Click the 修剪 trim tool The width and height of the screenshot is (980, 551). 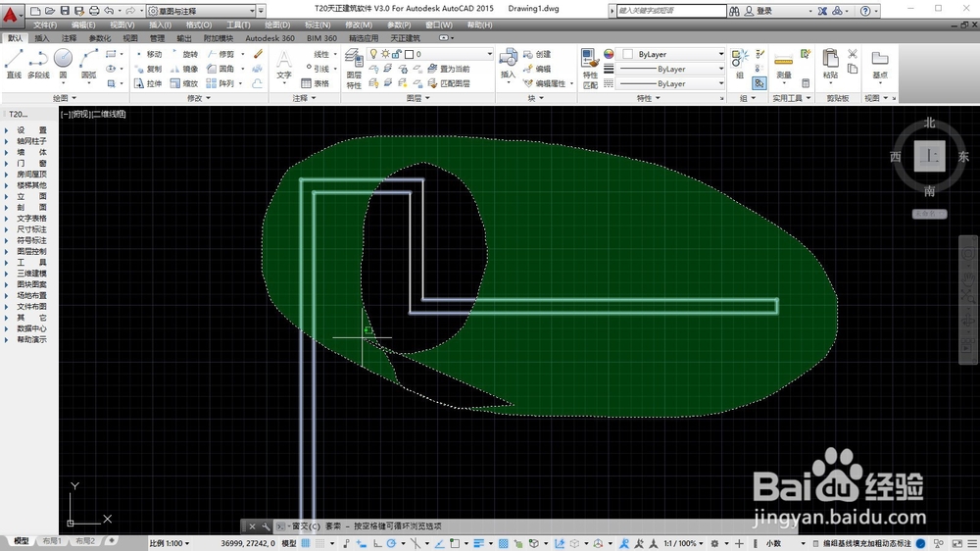click(x=221, y=54)
